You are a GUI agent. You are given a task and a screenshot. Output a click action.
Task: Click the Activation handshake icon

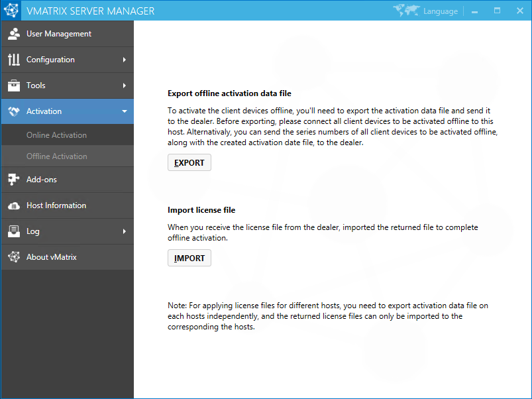click(x=14, y=111)
